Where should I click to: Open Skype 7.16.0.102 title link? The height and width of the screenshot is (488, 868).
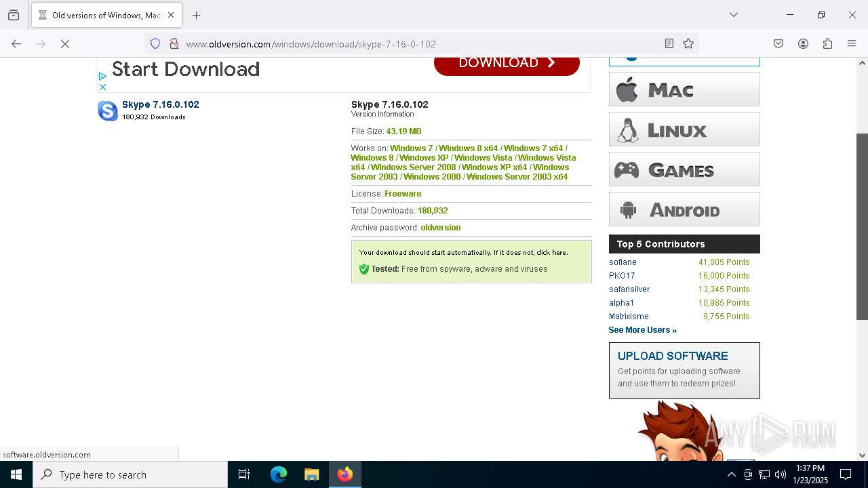tap(161, 104)
